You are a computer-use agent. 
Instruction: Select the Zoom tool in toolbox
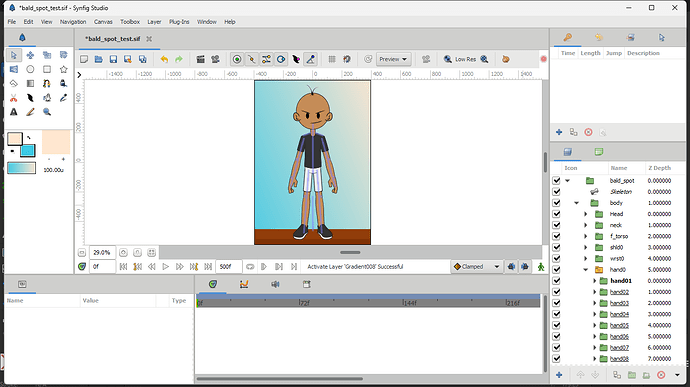[x=47, y=112]
